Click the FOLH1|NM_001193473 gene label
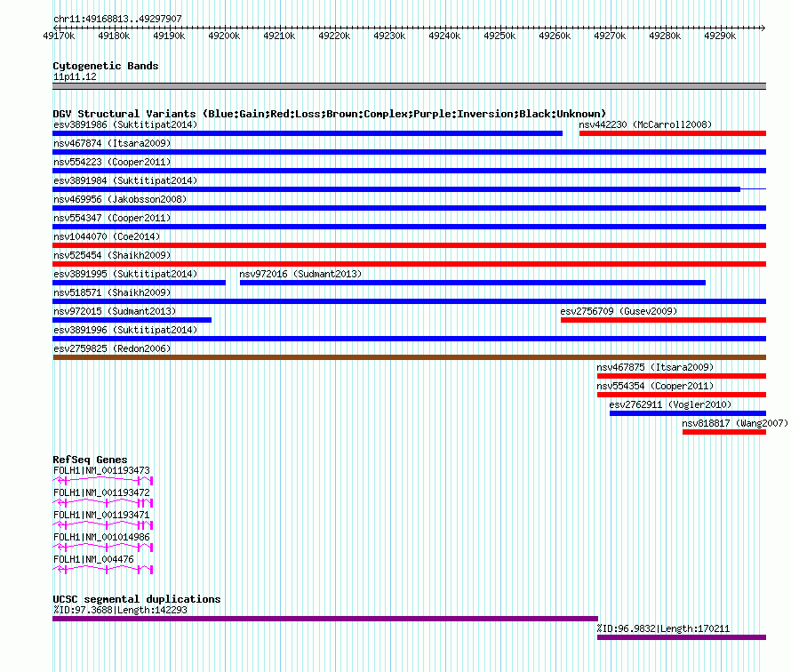 click(x=101, y=471)
